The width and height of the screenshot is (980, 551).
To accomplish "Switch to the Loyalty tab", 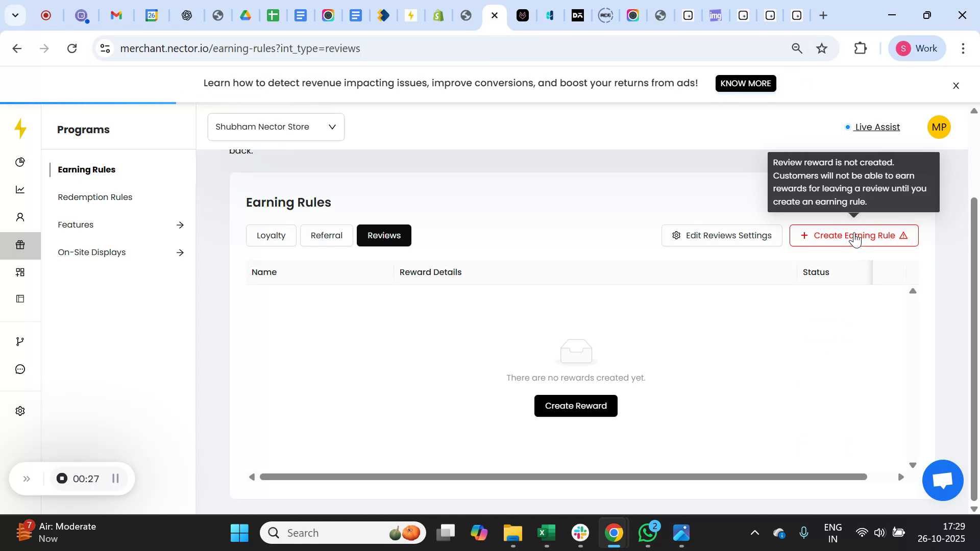I will 271,235.
